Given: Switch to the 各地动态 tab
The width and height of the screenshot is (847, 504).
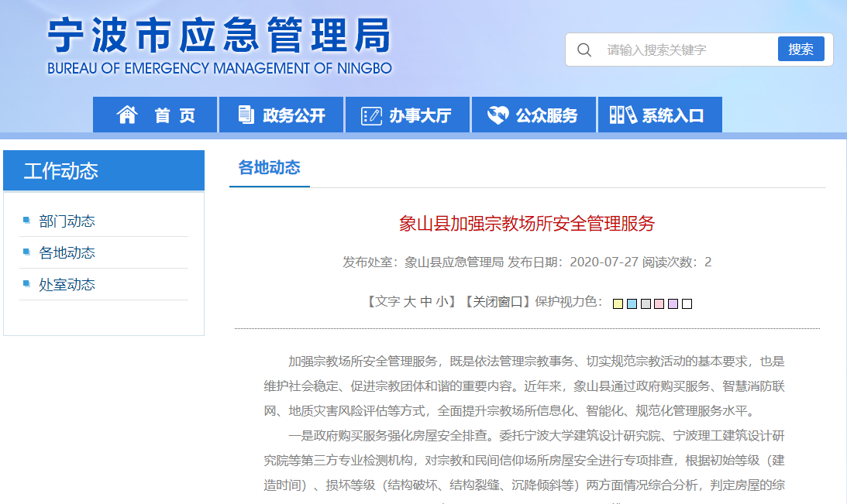Looking at the screenshot, I should point(269,167).
